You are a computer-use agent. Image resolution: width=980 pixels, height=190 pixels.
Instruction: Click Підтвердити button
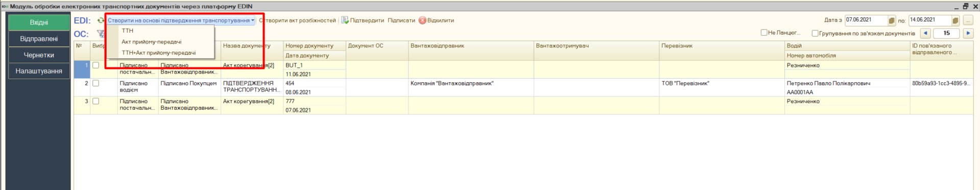click(363, 20)
